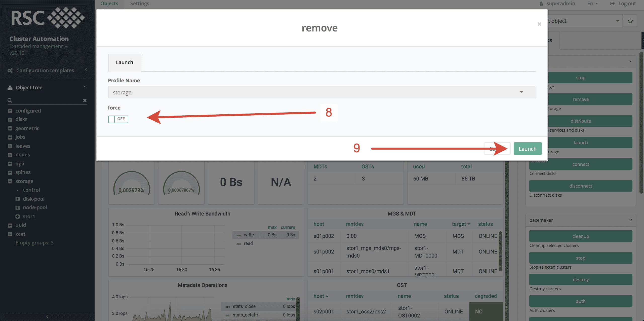The height and width of the screenshot is (321, 644).
Task: Close the remove dialog with X icon
Action: pos(539,24)
